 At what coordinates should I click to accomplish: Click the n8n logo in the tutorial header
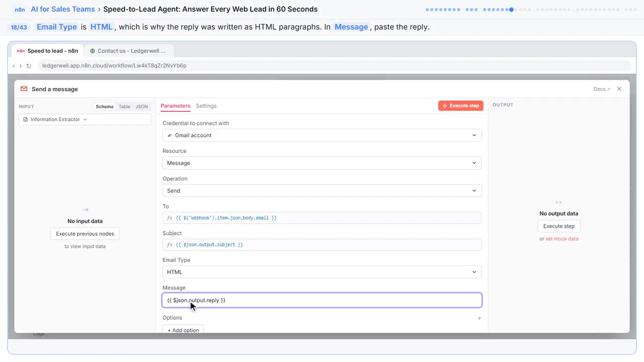pos(20,10)
